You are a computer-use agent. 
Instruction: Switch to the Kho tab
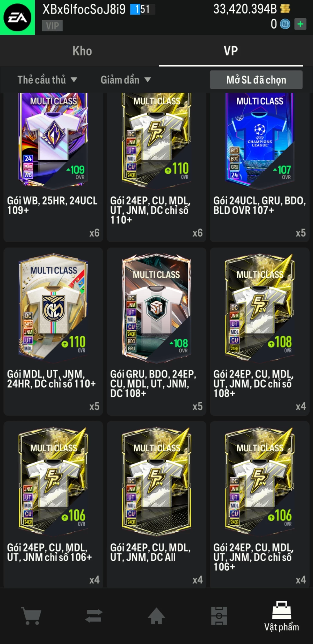tap(82, 51)
